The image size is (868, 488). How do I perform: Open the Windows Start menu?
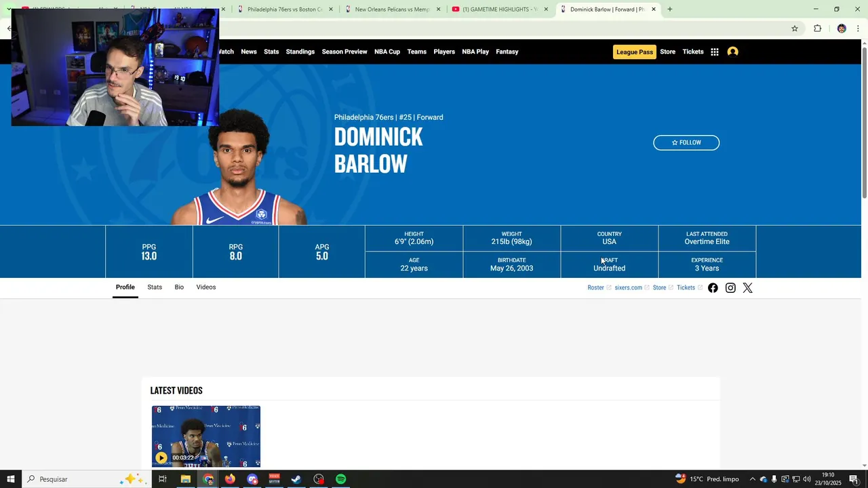tap(11, 479)
